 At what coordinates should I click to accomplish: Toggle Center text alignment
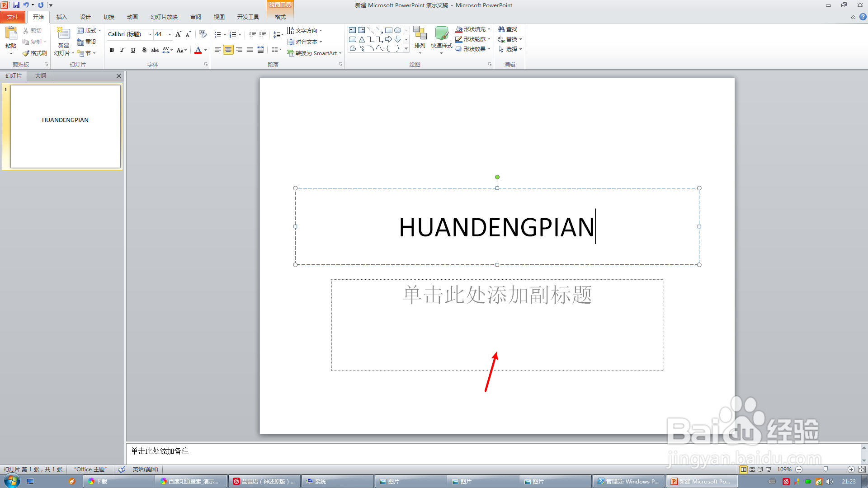228,50
